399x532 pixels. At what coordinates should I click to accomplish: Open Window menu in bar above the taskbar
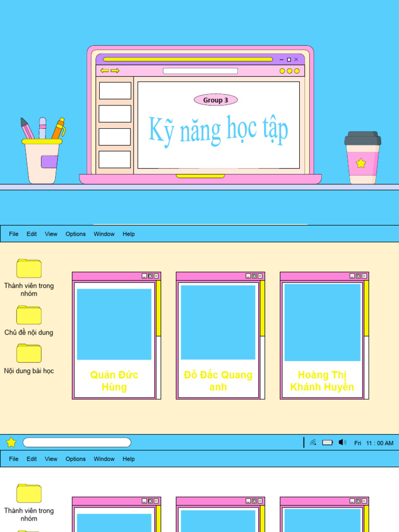click(104, 234)
